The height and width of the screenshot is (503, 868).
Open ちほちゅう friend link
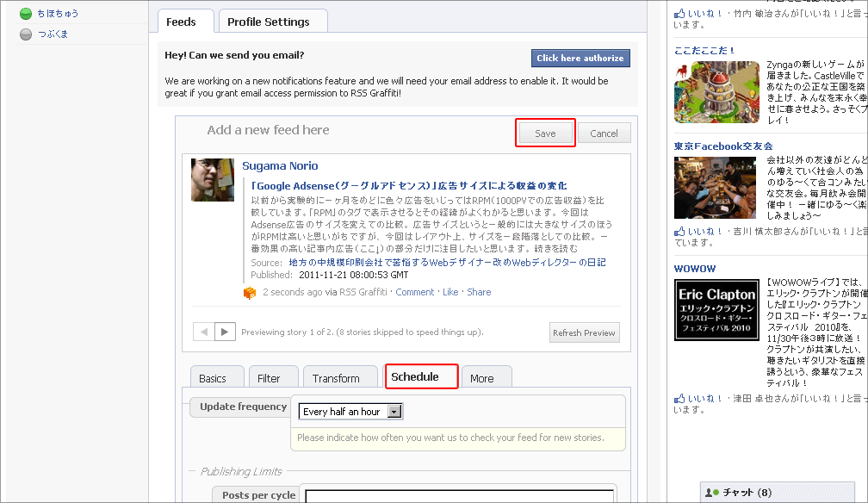[59, 13]
